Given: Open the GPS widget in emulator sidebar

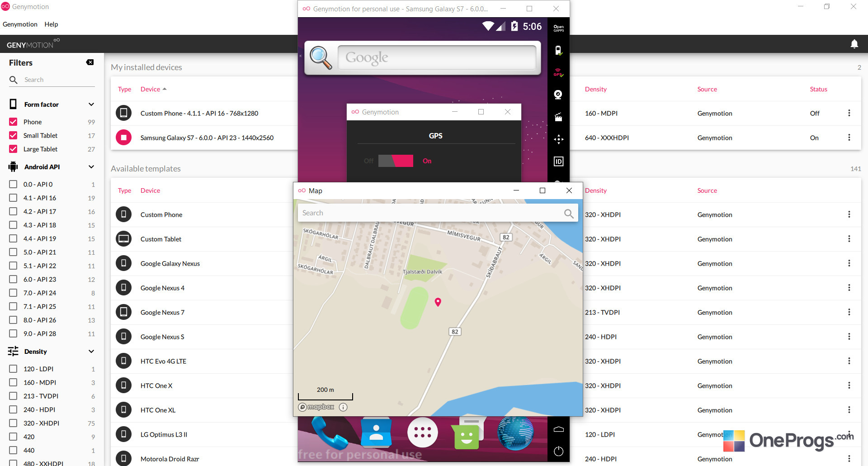Looking at the screenshot, I should pyautogui.click(x=559, y=72).
